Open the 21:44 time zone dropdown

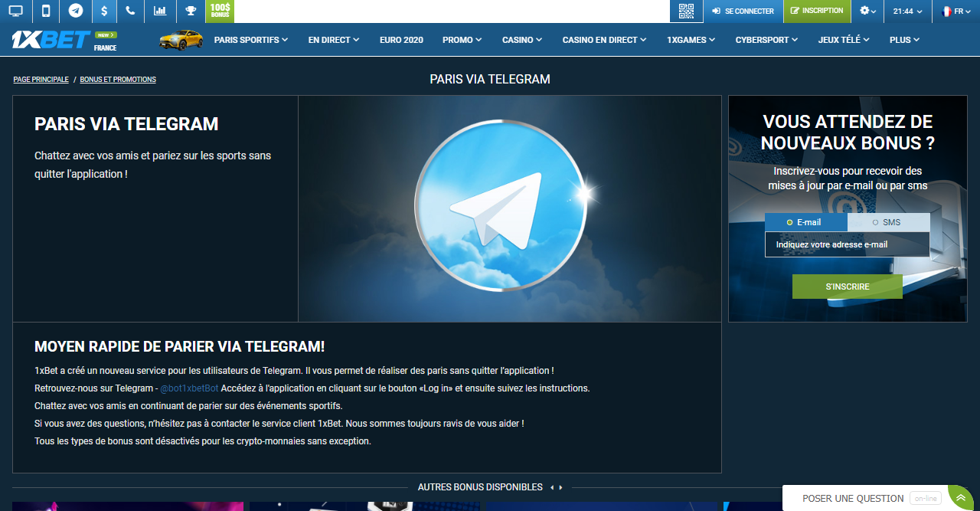(908, 11)
